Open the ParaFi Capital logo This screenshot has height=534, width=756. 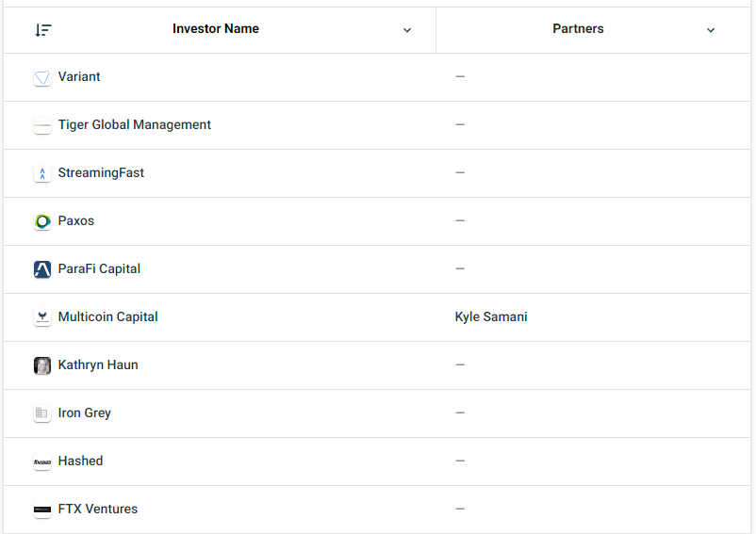pyautogui.click(x=42, y=269)
